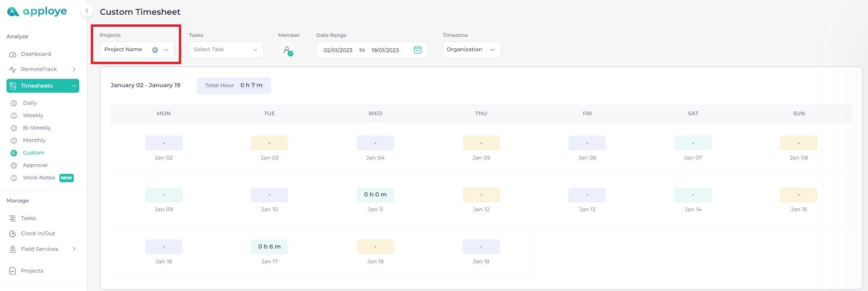Image resolution: width=868 pixels, height=291 pixels.
Task: Click the Jan 07 time cell
Action: point(693,143)
